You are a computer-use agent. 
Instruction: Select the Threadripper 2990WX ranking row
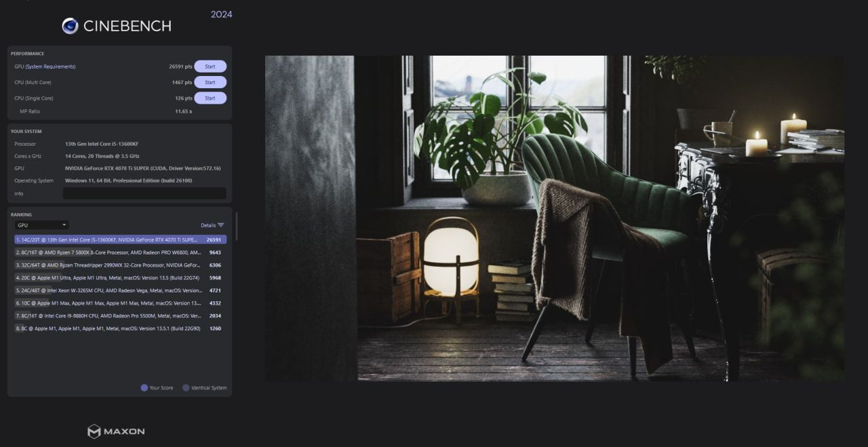click(121, 265)
